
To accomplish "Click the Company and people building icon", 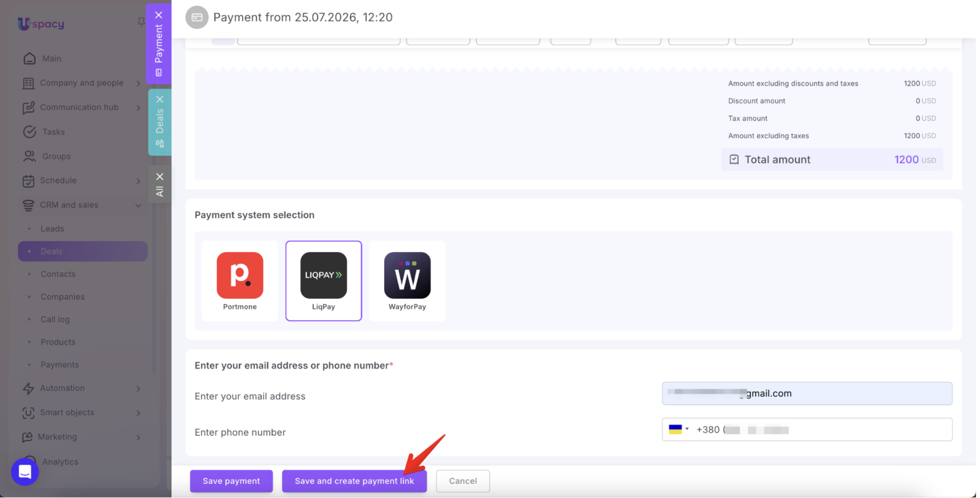I will (29, 83).
